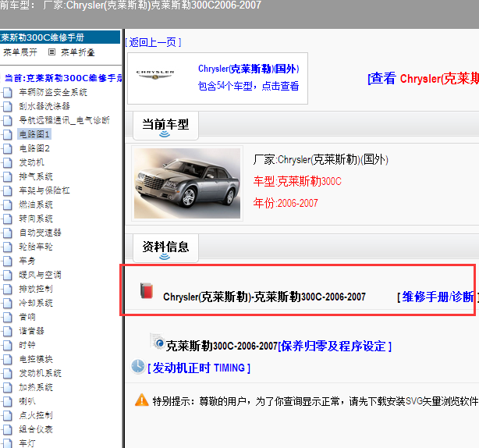Select the 电路图2 tree entry
Image resolution: width=479 pixels, height=448 pixels.
34,148
